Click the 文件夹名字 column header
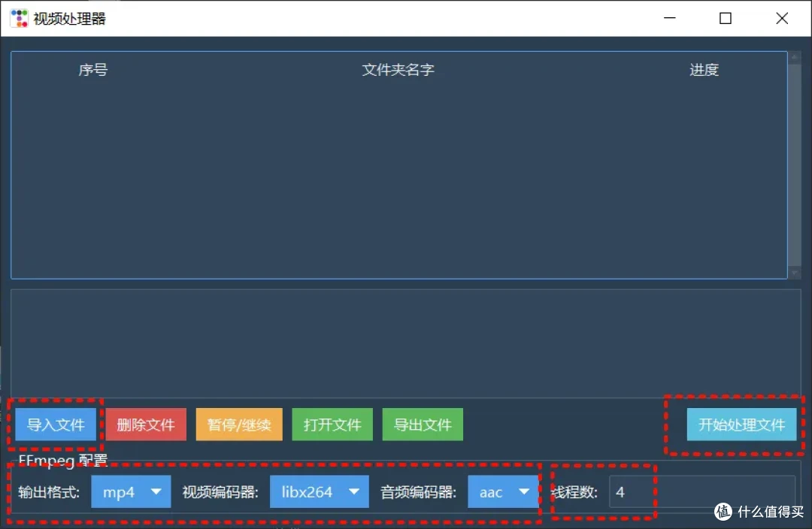Screen dimensions: 812x529 [x=398, y=70]
